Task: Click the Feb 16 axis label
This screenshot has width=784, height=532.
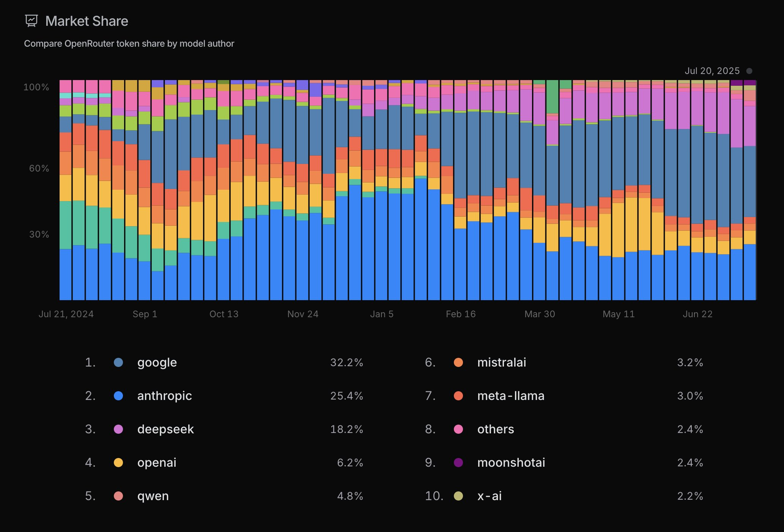Action: click(x=461, y=314)
